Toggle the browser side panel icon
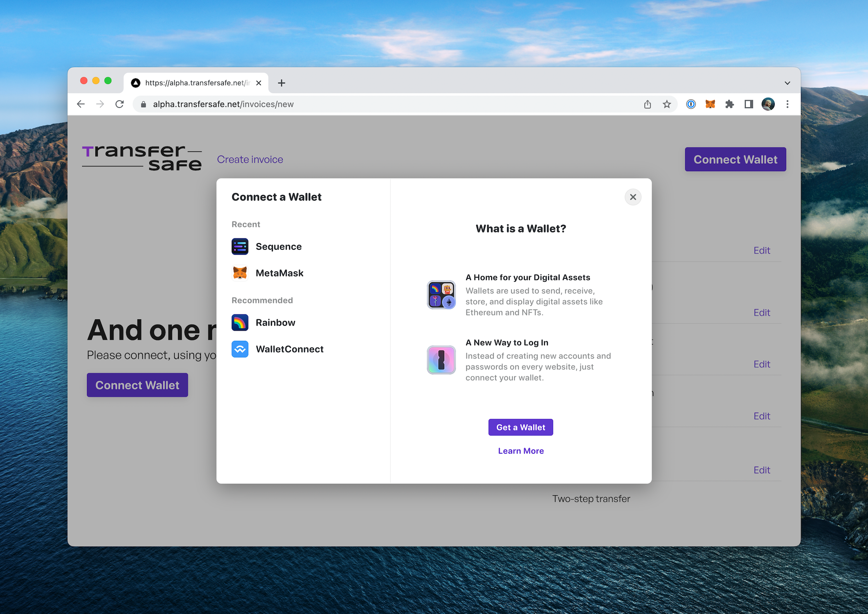 tap(749, 104)
